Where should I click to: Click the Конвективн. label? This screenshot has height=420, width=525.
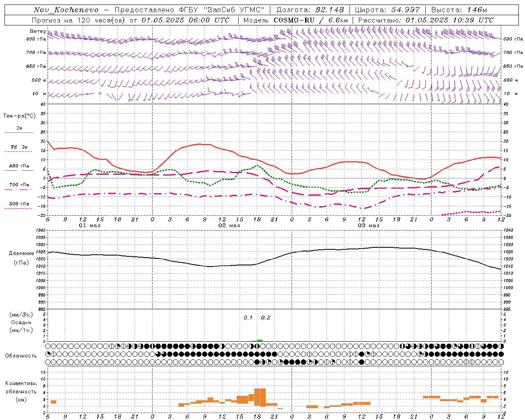(x=21, y=383)
